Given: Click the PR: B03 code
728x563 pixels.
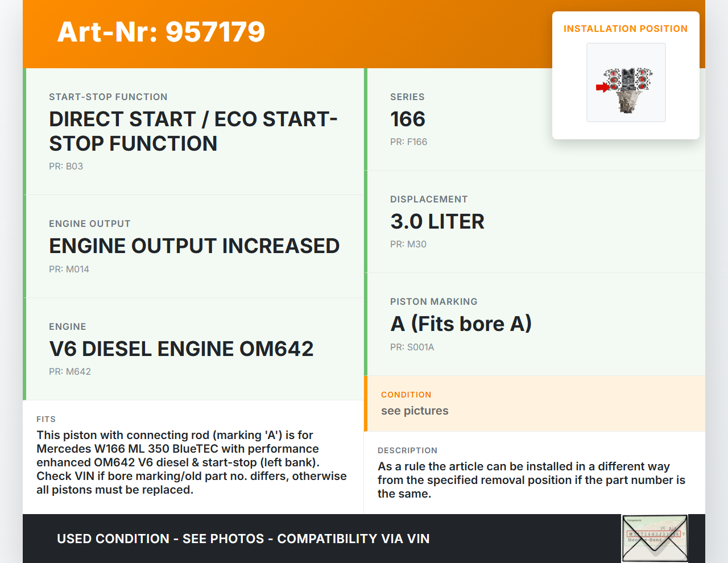Looking at the screenshot, I should (x=66, y=167).
